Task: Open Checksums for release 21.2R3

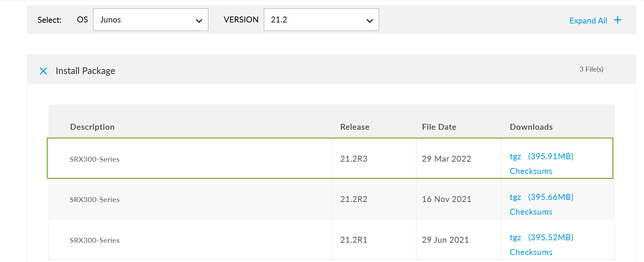Action: tap(531, 171)
